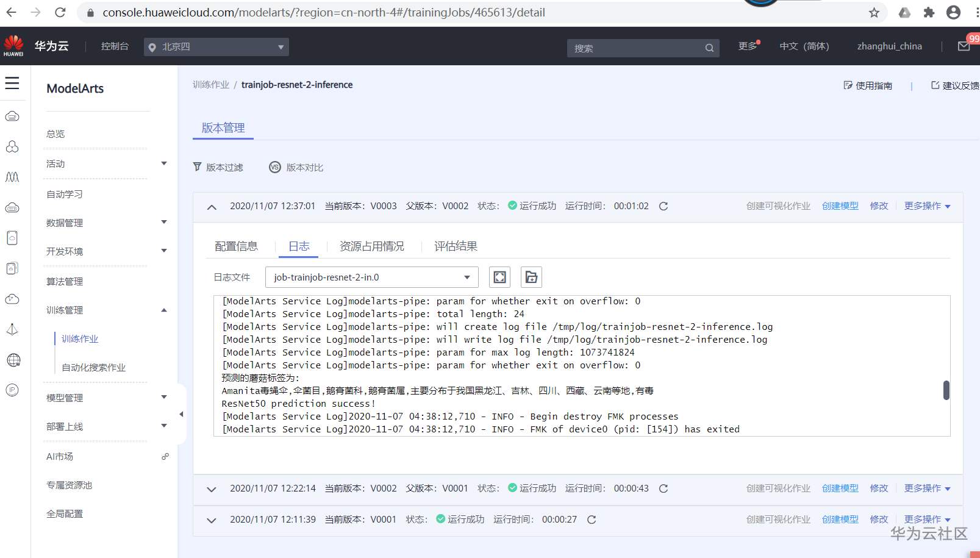Open browser extensions puzzle icon
Image resolution: width=980 pixels, height=558 pixels.
929,12
